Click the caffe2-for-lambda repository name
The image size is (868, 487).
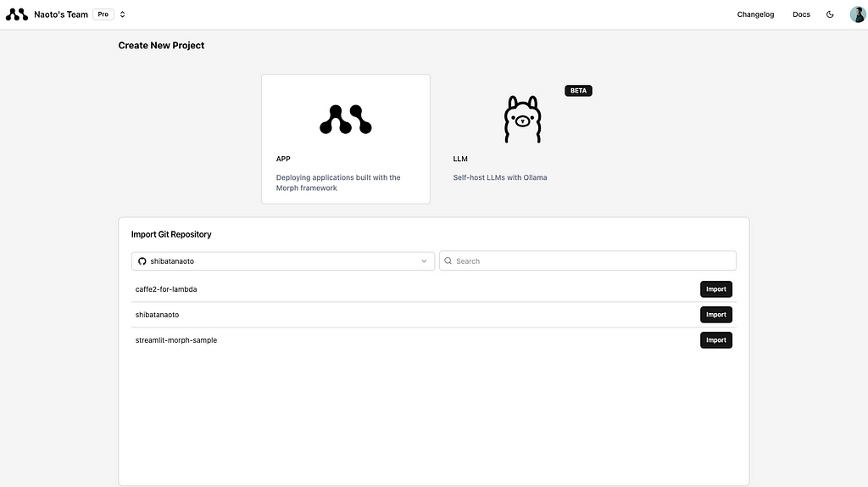[166, 289]
